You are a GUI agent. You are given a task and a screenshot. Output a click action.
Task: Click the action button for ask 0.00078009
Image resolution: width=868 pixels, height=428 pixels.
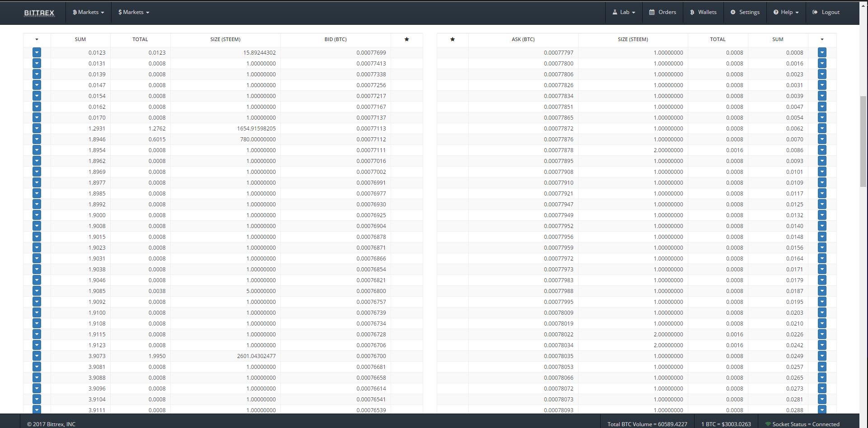822,312
